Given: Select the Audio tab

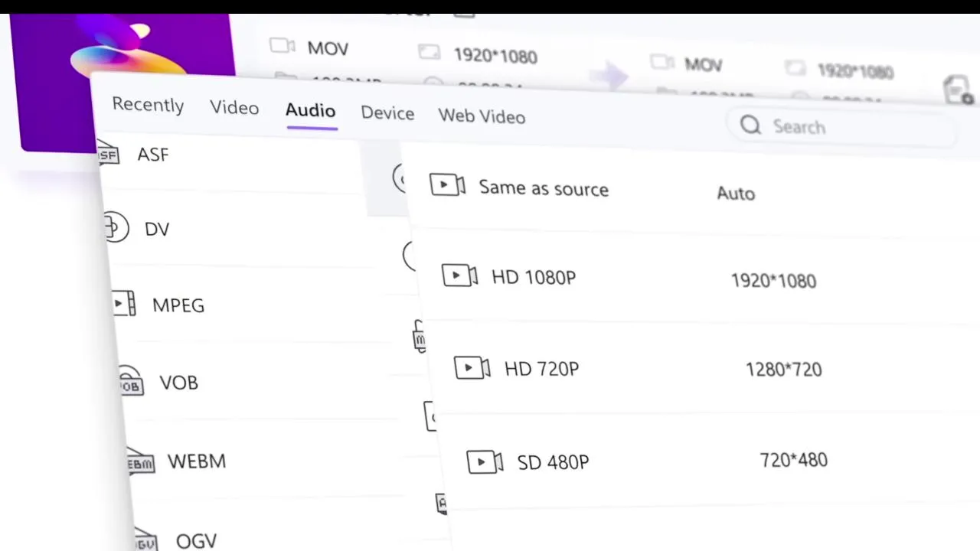Looking at the screenshot, I should [310, 111].
